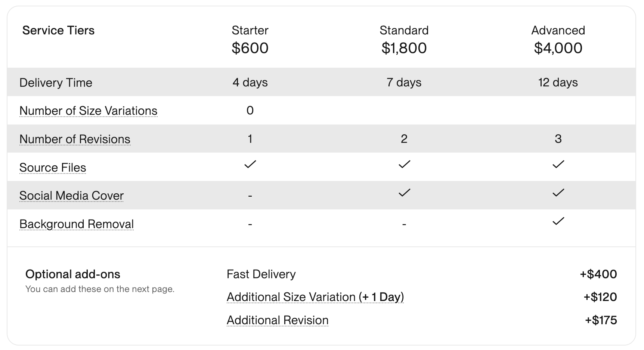Click the Starter Social Media Cover dash
This screenshot has height=350, width=644.
pos(250,196)
